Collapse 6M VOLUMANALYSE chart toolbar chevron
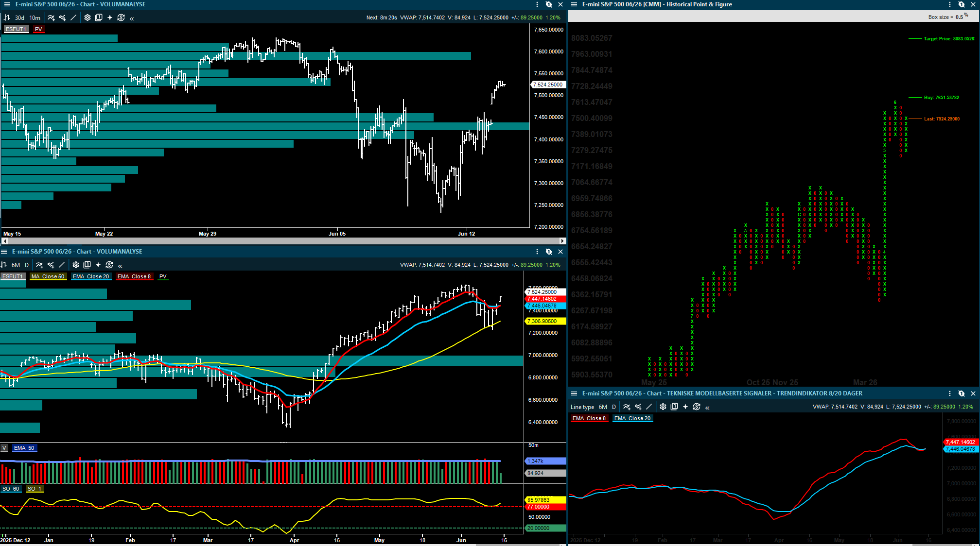This screenshot has height=546, width=980. (x=120, y=266)
